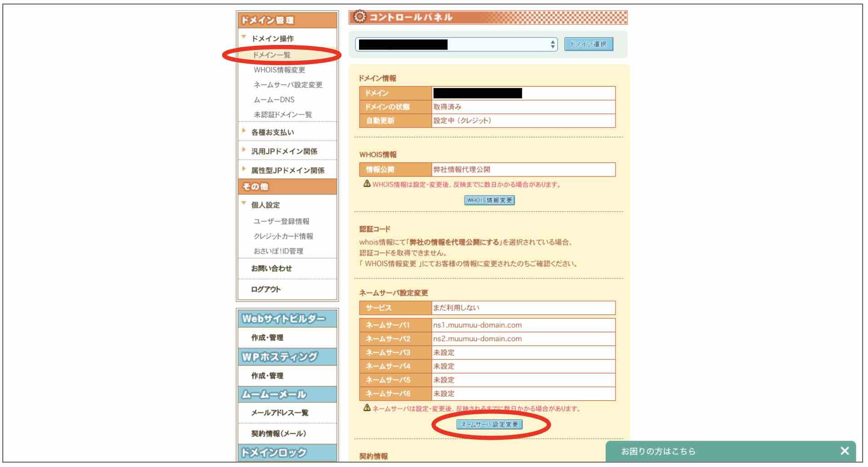This screenshot has width=868, height=467.
Task: Collapse the 個人設定 menu section
Action: 265,205
